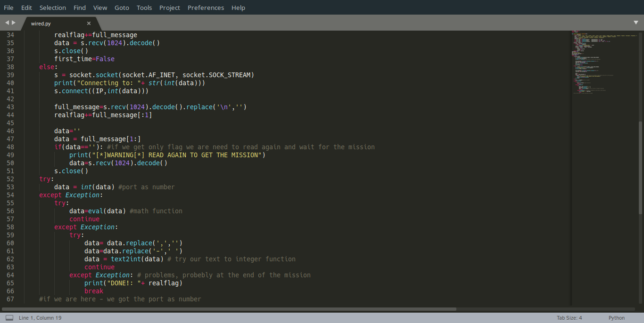Click the previous tab arrow icon
The image size is (644, 323).
[x=7, y=23]
